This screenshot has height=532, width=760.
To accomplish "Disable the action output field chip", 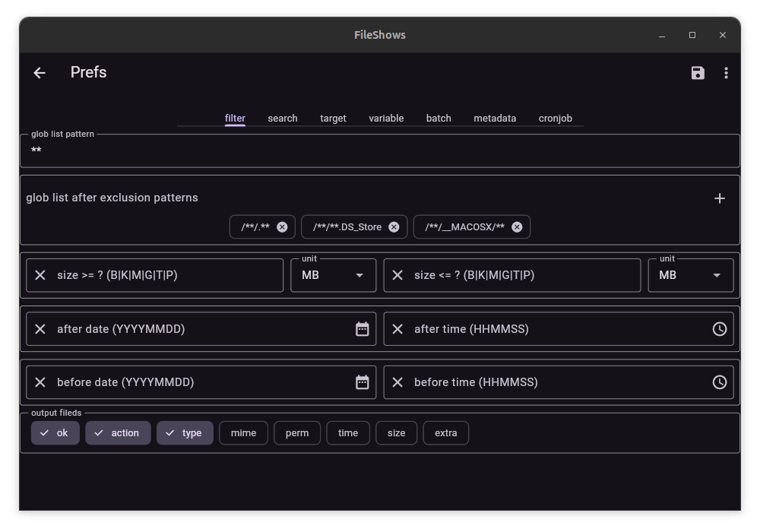I will (118, 433).
